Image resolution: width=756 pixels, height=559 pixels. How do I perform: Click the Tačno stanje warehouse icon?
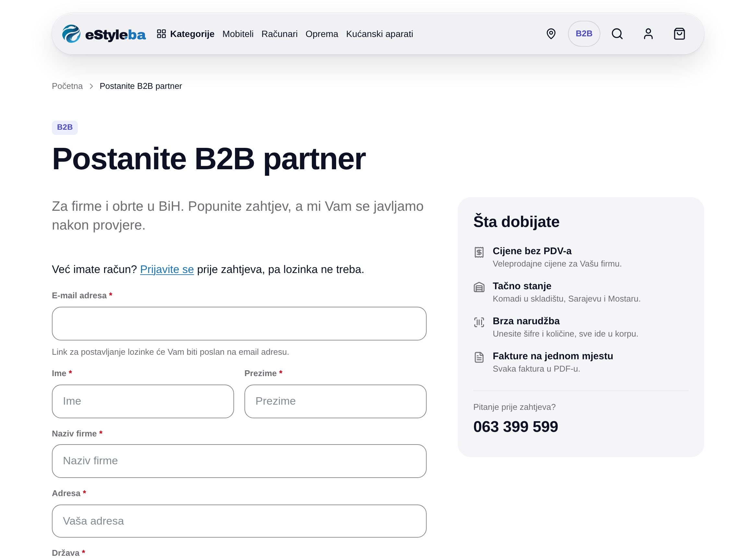[x=479, y=287]
